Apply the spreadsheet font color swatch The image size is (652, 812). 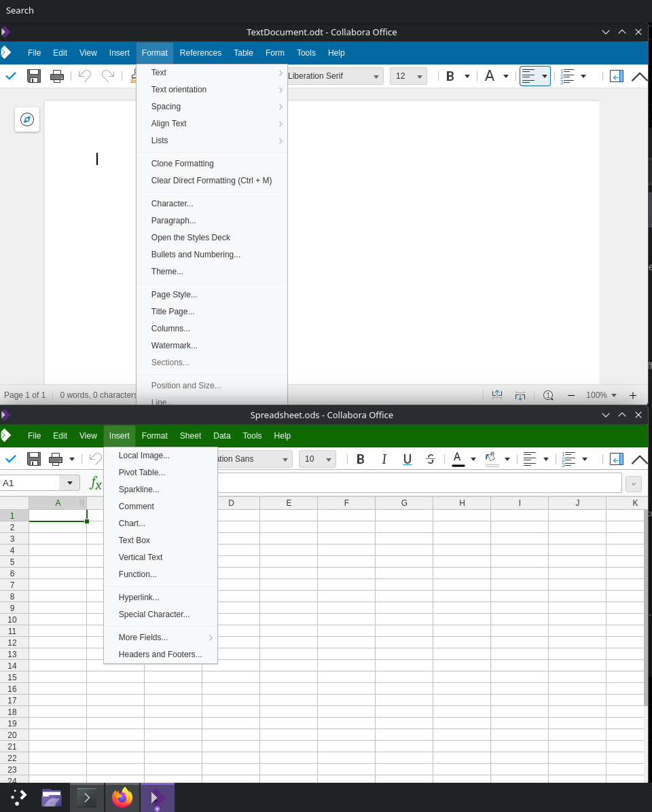458,459
